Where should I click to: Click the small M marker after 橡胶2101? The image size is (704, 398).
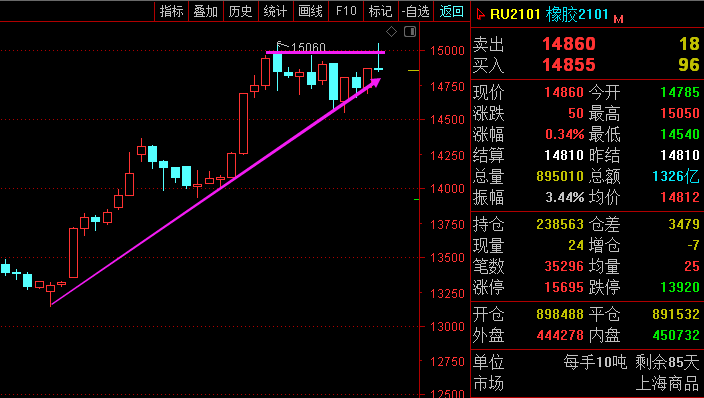tap(618, 19)
